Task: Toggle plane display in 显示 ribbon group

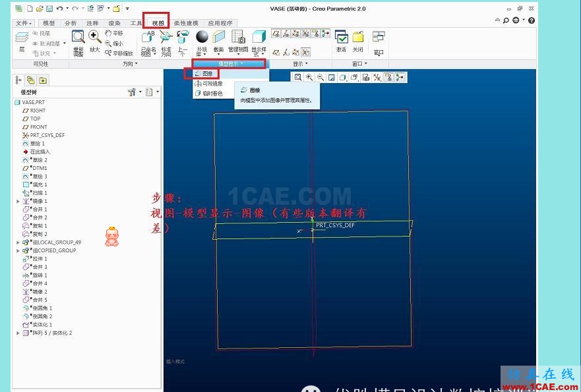Action: pyautogui.click(x=277, y=33)
